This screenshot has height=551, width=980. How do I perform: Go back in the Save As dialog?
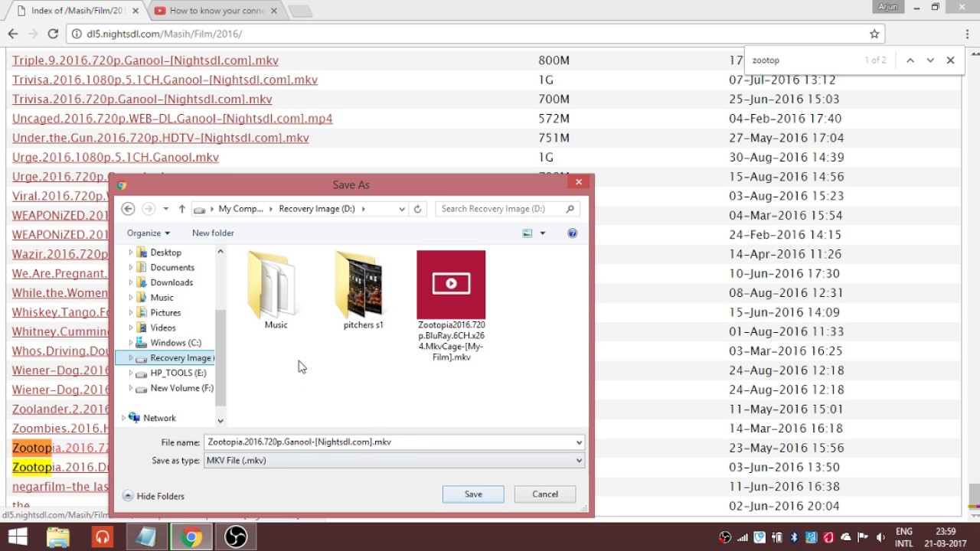(x=128, y=209)
